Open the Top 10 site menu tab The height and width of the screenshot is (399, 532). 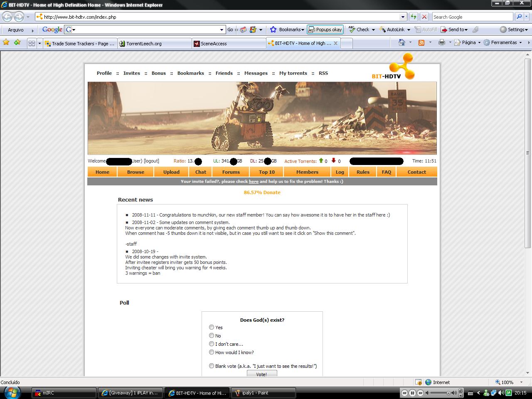point(266,172)
